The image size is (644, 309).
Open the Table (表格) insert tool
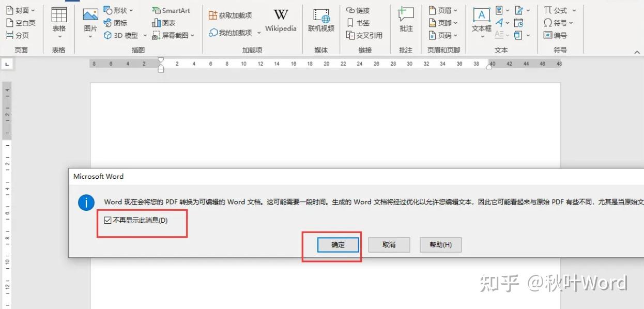coord(59,22)
